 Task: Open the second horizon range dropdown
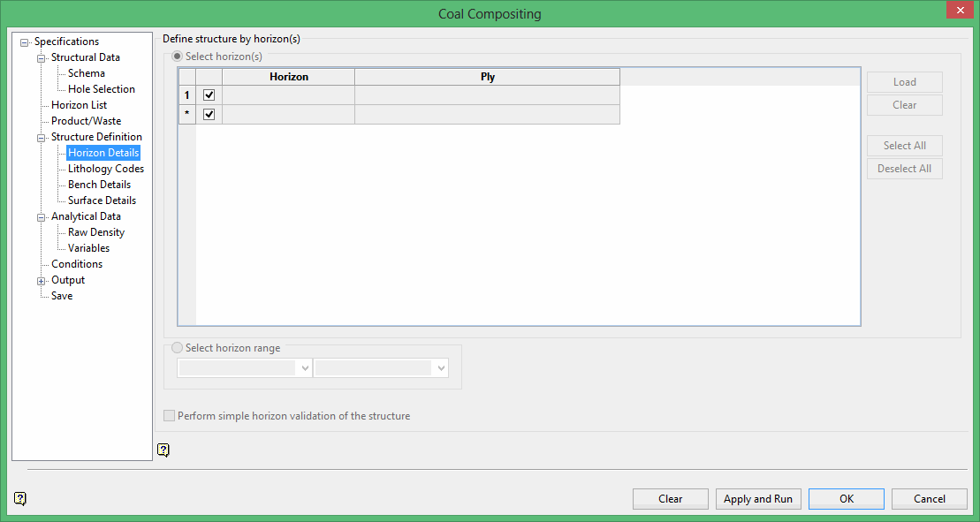pos(442,368)
